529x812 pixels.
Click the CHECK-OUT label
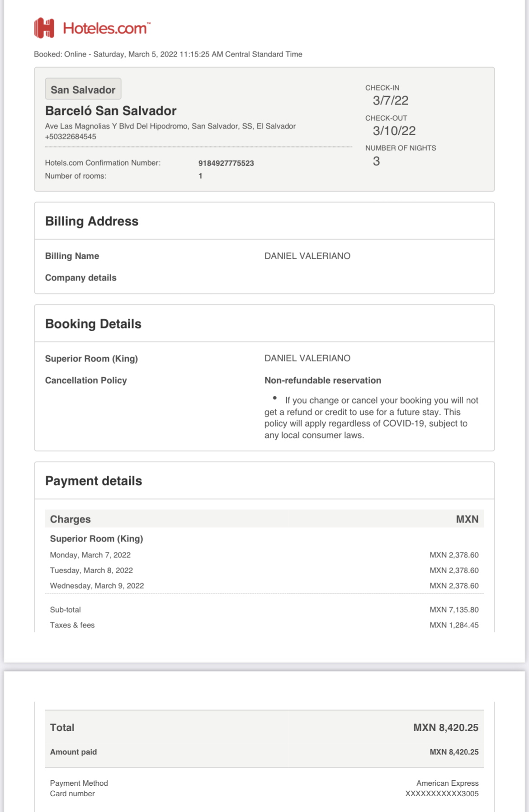(x=386, y=118)
